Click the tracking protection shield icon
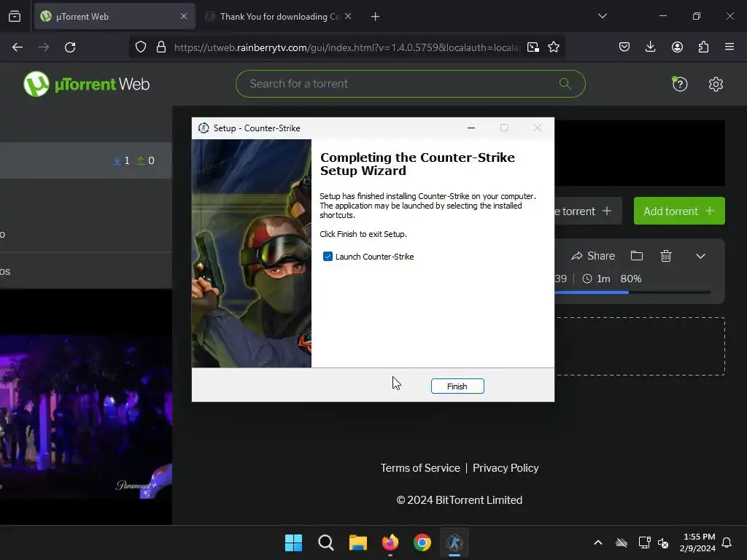 (141, 47)
